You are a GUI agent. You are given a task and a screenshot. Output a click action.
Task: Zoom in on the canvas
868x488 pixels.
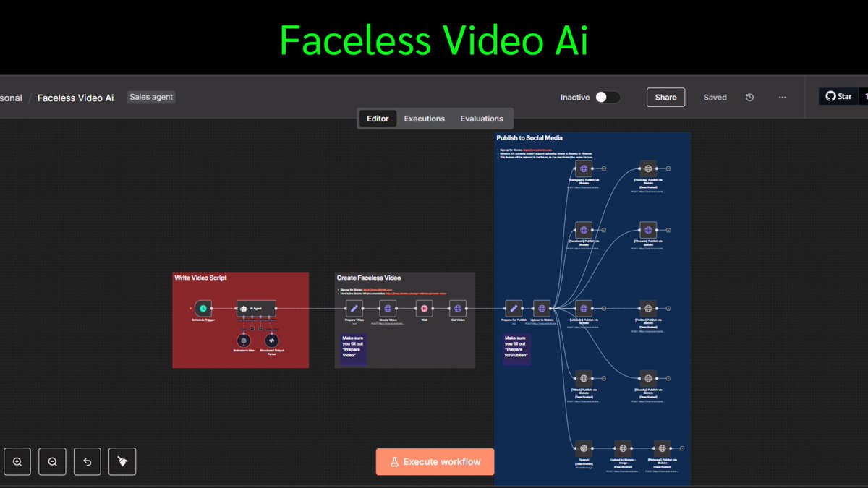click(x=17, y=461)
